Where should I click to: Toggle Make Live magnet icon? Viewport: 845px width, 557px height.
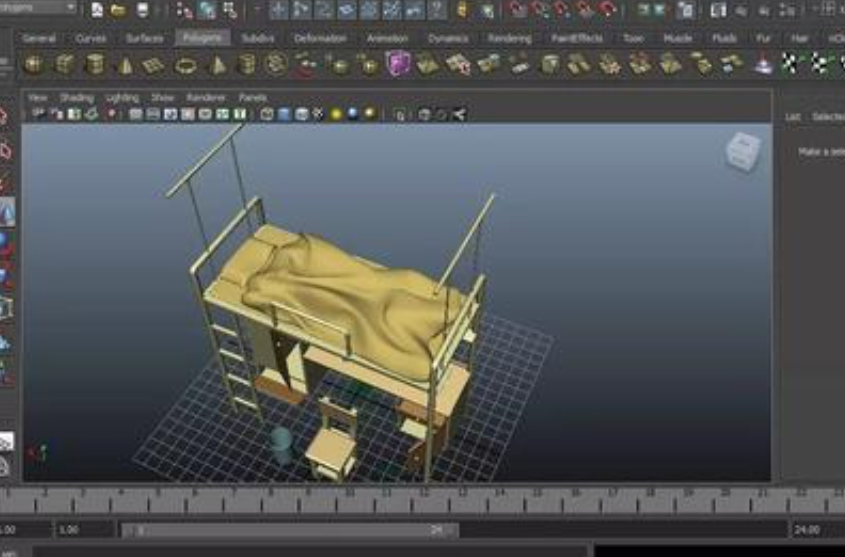(x=608, y=10)
